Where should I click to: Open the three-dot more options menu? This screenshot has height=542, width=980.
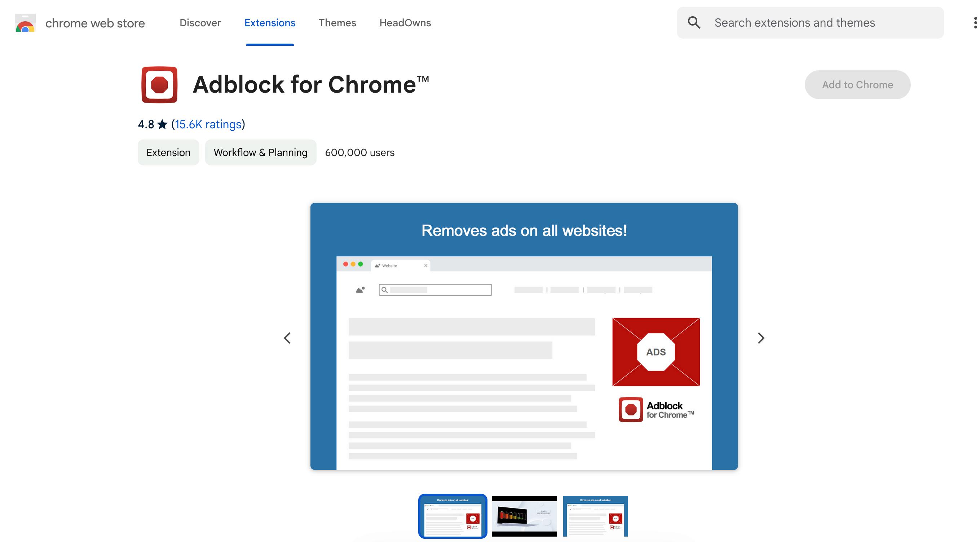[x=975, y=23]
